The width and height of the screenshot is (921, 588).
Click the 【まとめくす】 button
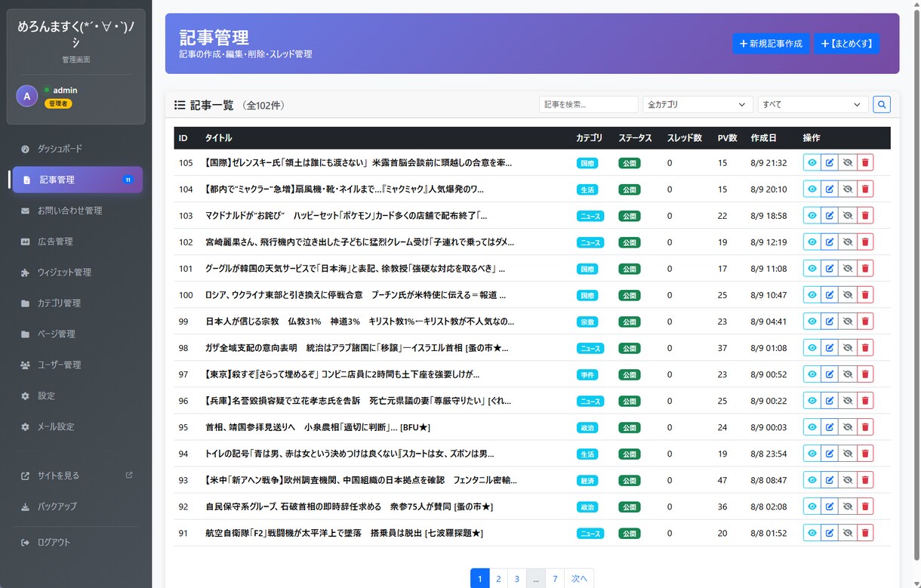(x=846, y=44)
